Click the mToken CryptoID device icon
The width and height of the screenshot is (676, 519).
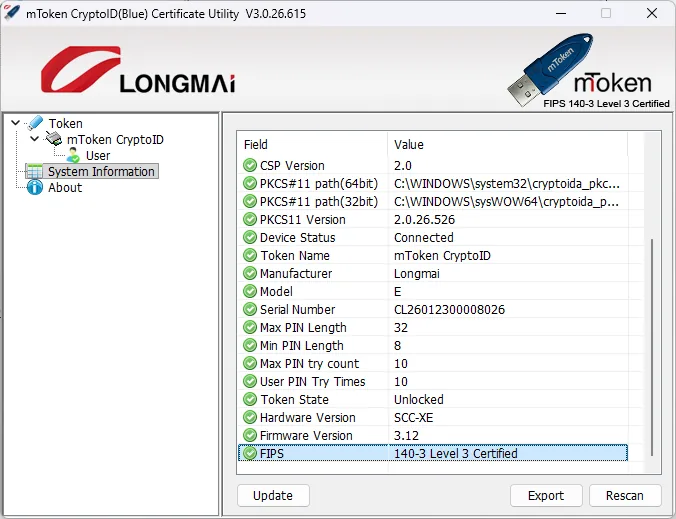point(54,139)
